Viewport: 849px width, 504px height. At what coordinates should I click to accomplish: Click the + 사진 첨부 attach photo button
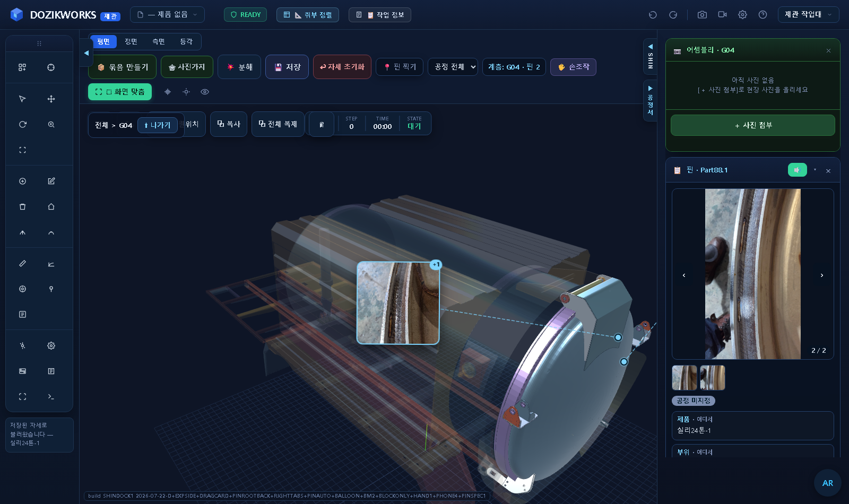coord(753,125)
